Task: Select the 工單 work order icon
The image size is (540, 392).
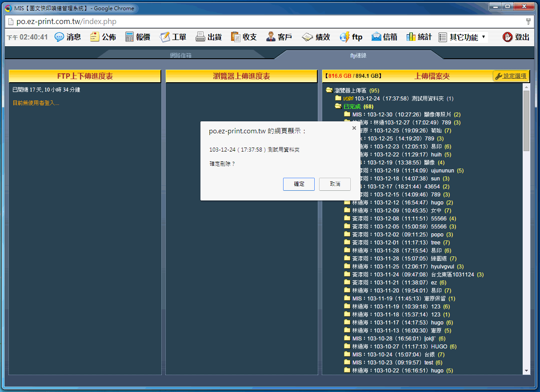Action: (165, 37)
